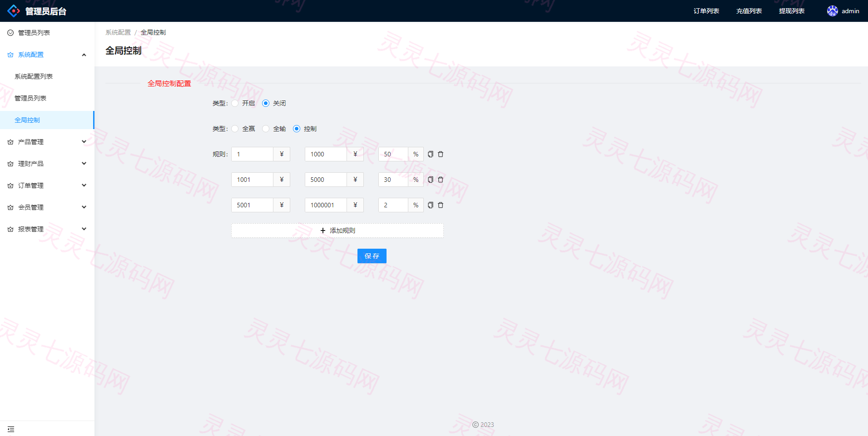Image resolution: width=868 pixels, height=436 pixels.
Task: Click the smiley icon beside 管理员列表
Action: pos(10,33)
